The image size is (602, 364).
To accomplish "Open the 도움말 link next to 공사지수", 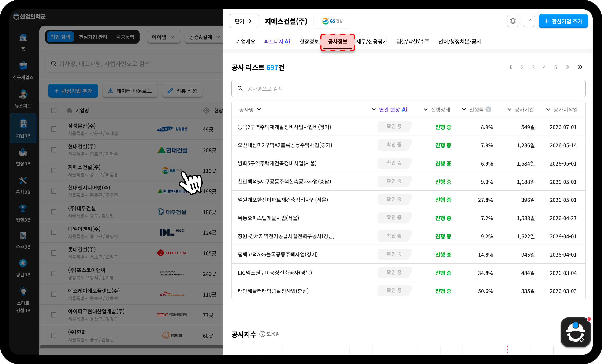I will (273, 334).
